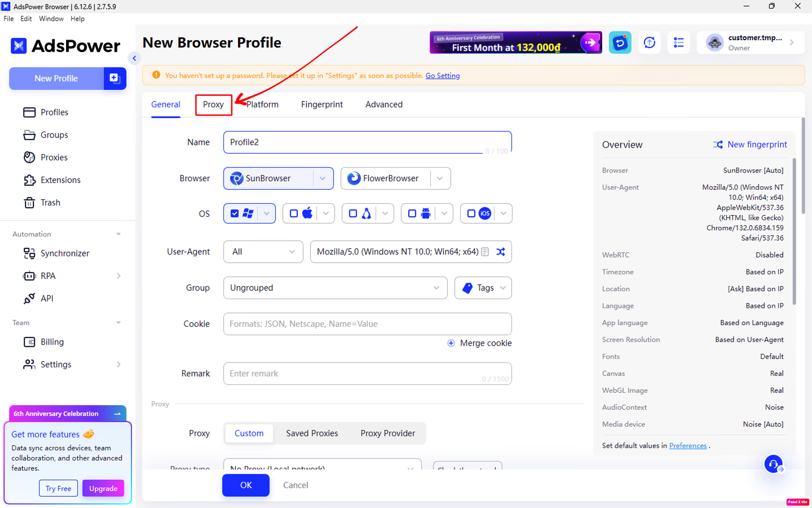Screen dimensions: 812x508
Task: Open the Settings people icon
Action: coord(29,365)
